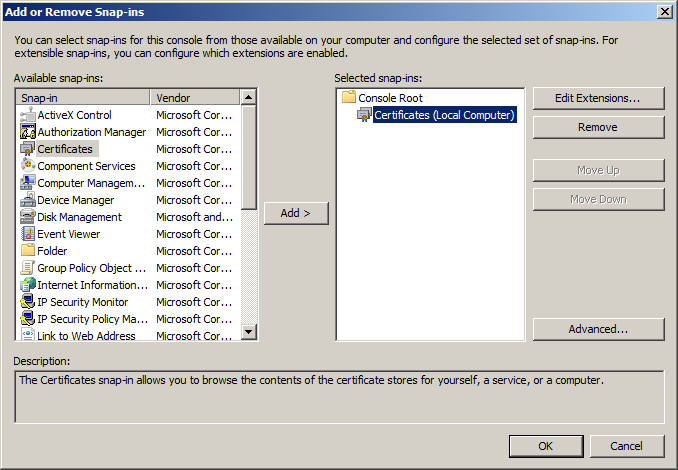Click the Advanced... button
The height and width of the screenshot is (470, 678).
click(x=598, y=329)
